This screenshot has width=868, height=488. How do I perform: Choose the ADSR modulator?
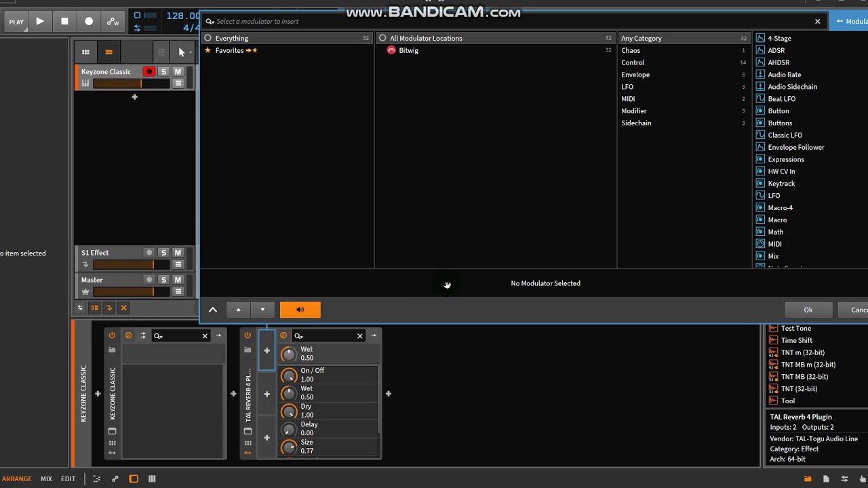point(776,51)
